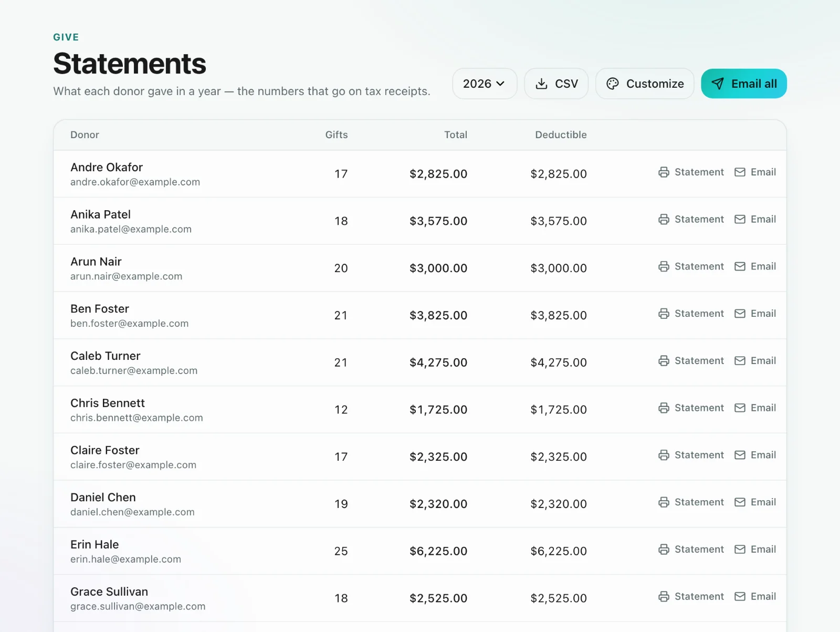Print statement icon for Grace Sullivan
840x632 pixels.
pos(664,597)
